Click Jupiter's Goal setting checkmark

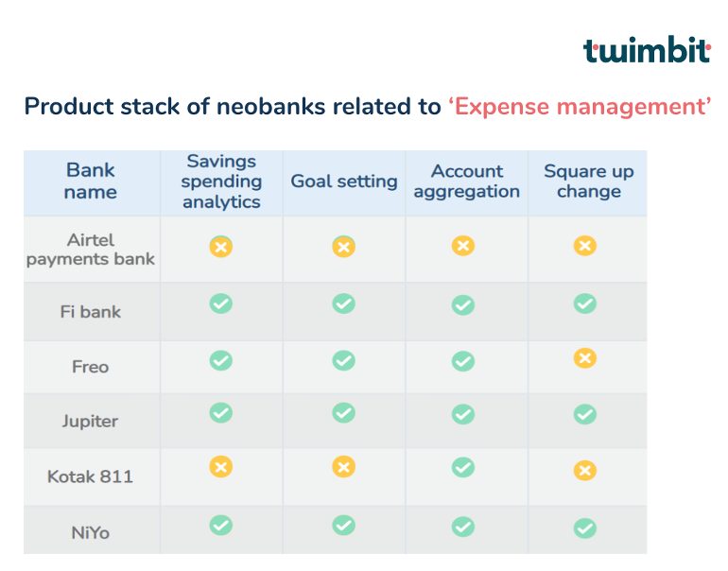pyautogui.click(x=344, y=413)
